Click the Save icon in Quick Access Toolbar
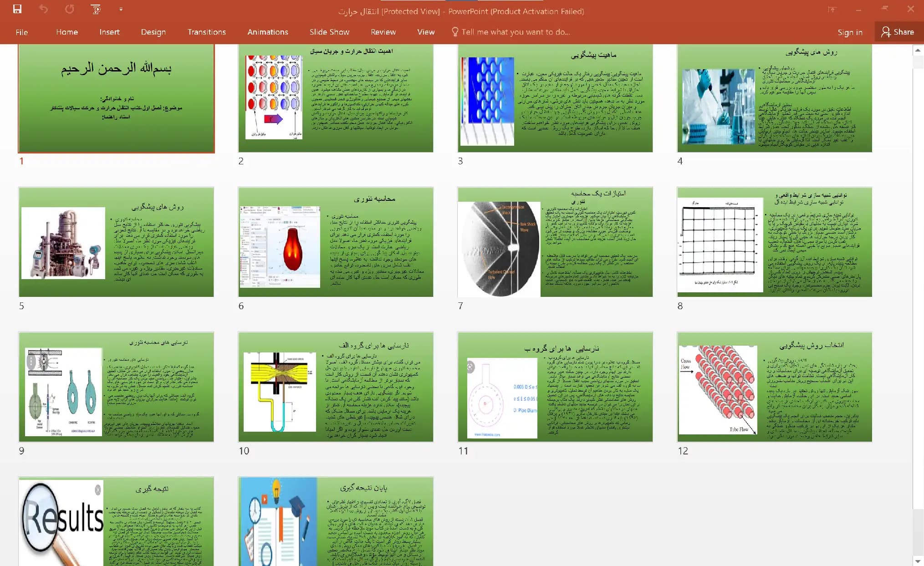This screenshot has width=924, height=566. (17, 9)
